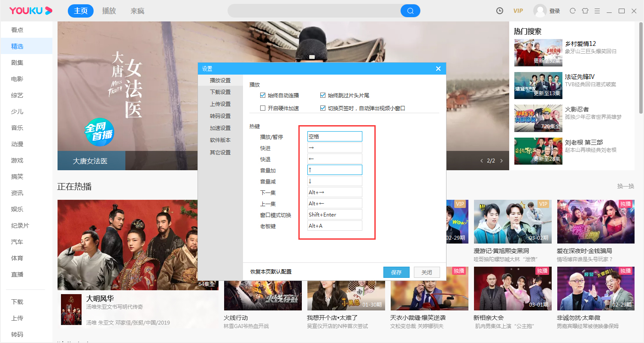Uncheck 始终自动连播
This screenshot has height=343, width=644.
(x=263, y=95)
